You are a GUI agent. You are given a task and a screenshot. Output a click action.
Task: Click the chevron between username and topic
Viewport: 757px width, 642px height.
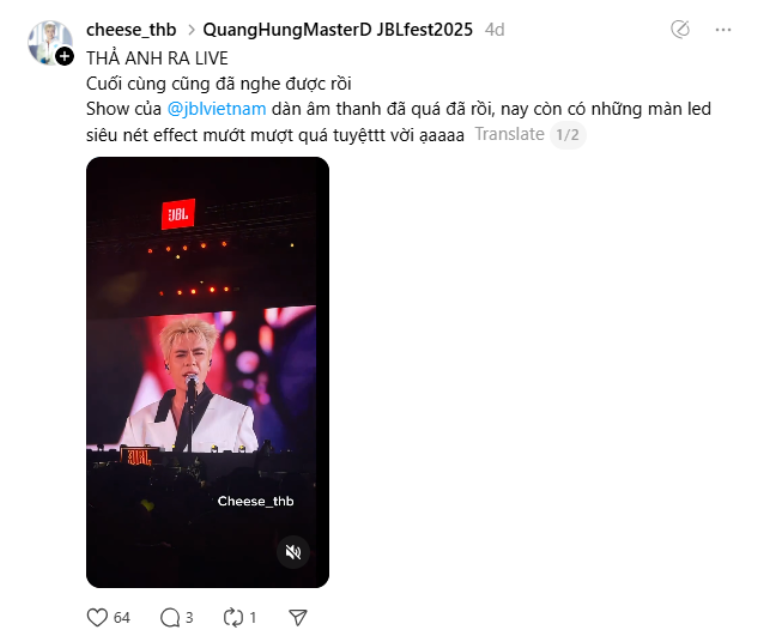[191, 30]
